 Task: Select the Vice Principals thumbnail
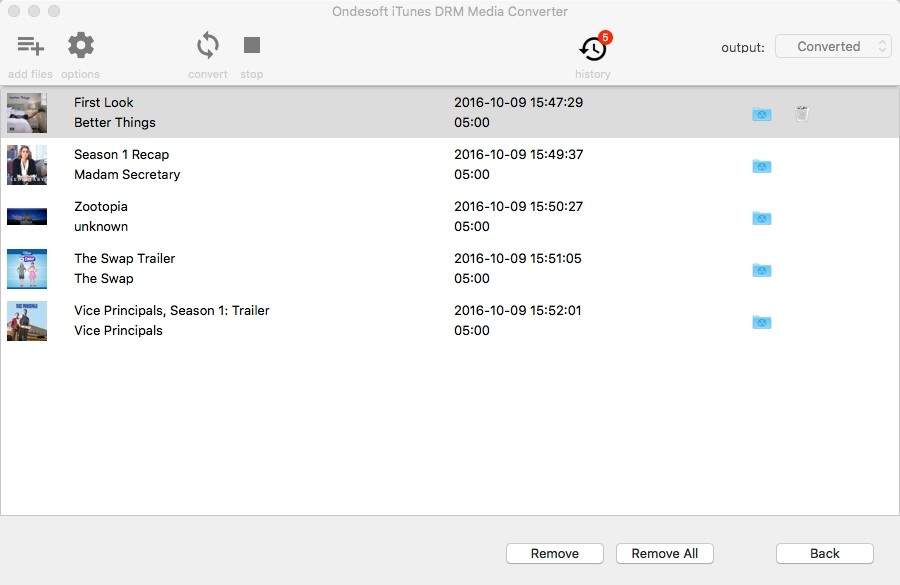point(27,321)
